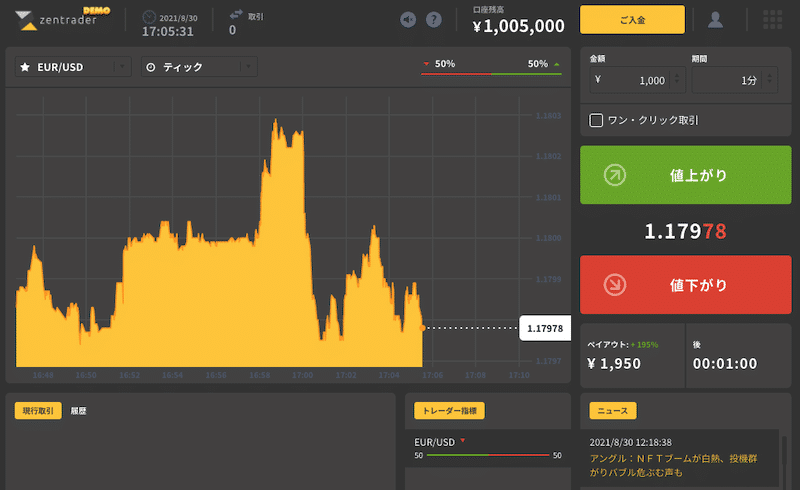
Task: Click the clock icon beside the date
Action: click(x=149, y=17)
